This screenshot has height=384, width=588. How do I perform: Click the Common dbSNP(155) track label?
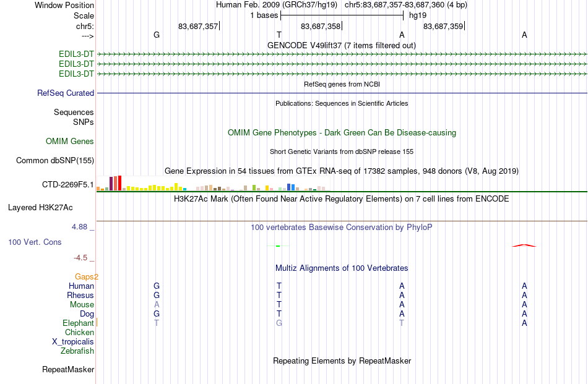[54, 160]
